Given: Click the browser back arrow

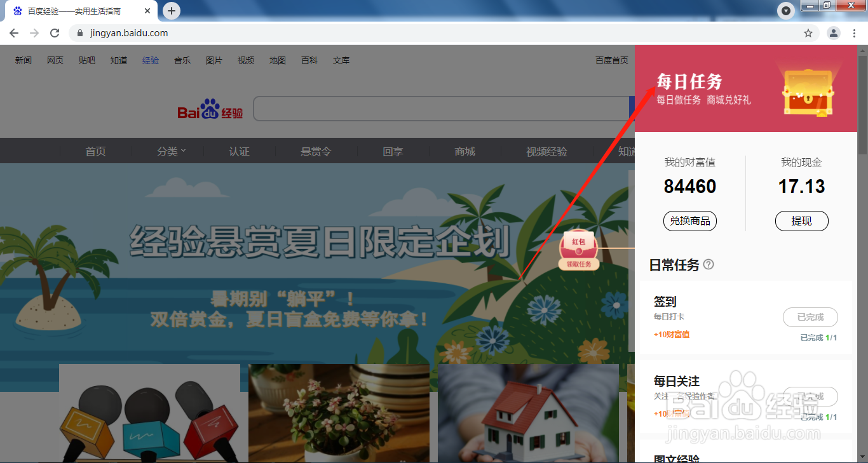Looking at the screenshot, I should [x=14, y=33].
